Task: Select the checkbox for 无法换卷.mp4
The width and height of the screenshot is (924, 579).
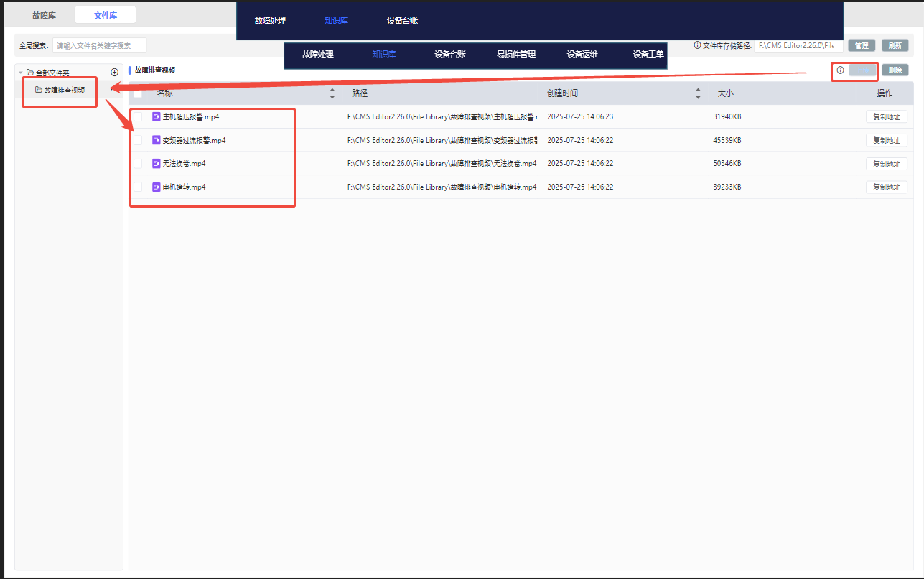Action: point(138,164)
